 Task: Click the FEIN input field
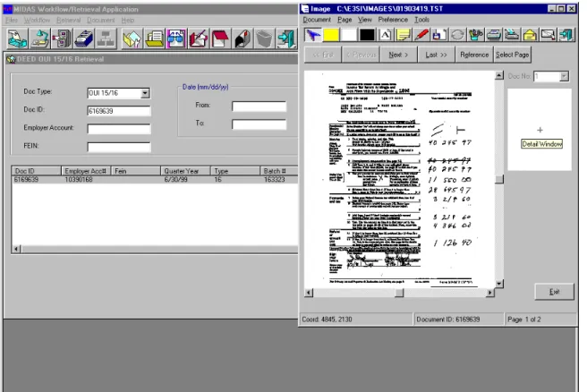point(119,147)
